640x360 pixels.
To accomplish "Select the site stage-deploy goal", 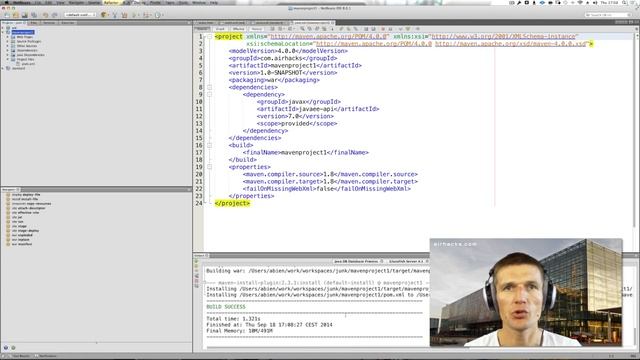I will 25,231.
